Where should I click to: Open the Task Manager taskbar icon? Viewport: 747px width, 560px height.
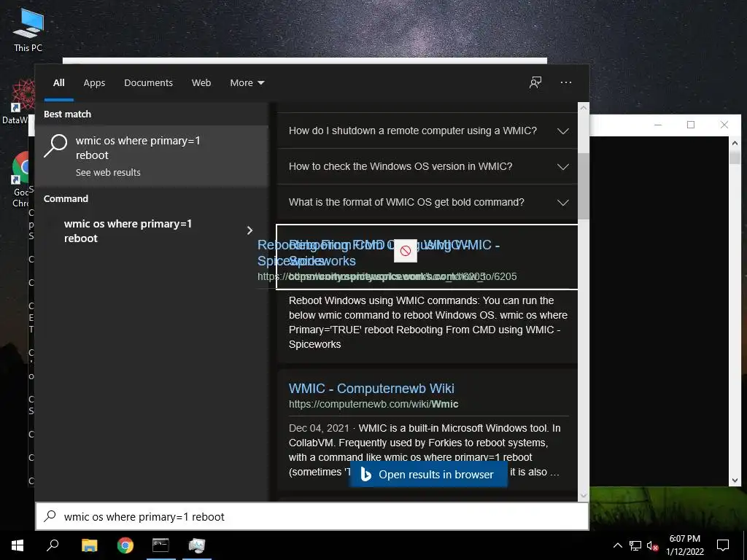(196, 545)
